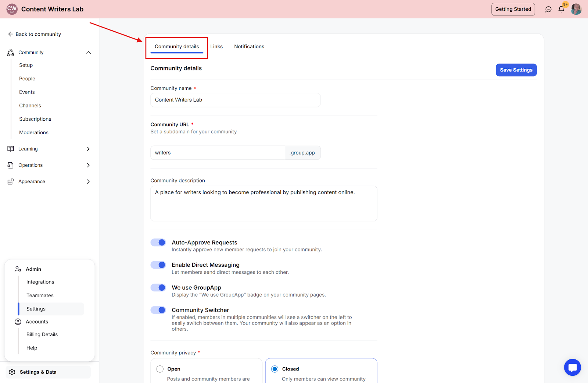Click the Content Writers Lab header title
Viewport: 588px width, 383px height.
tap(52, 9)
